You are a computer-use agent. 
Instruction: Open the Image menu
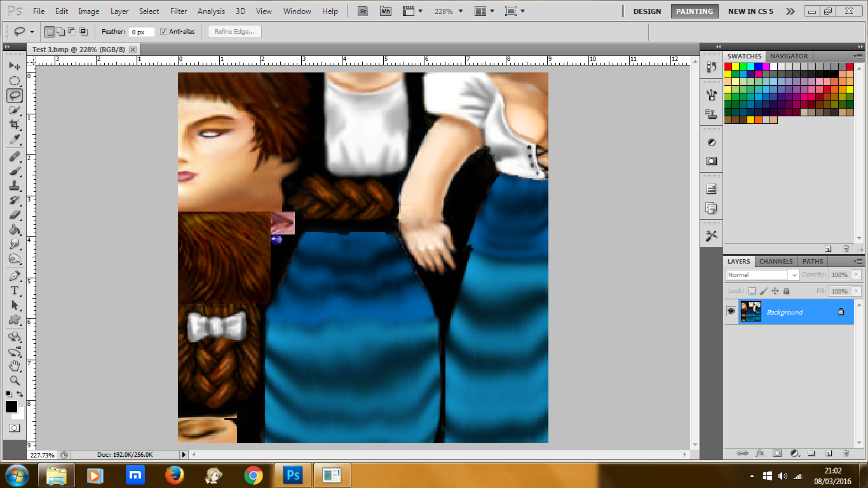(x=89, y=11)
